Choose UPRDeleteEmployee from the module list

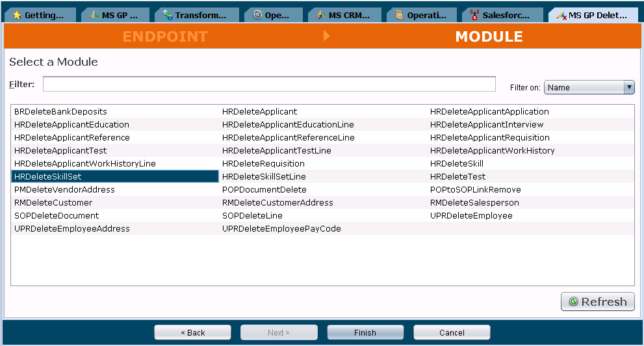pos(471,216)
